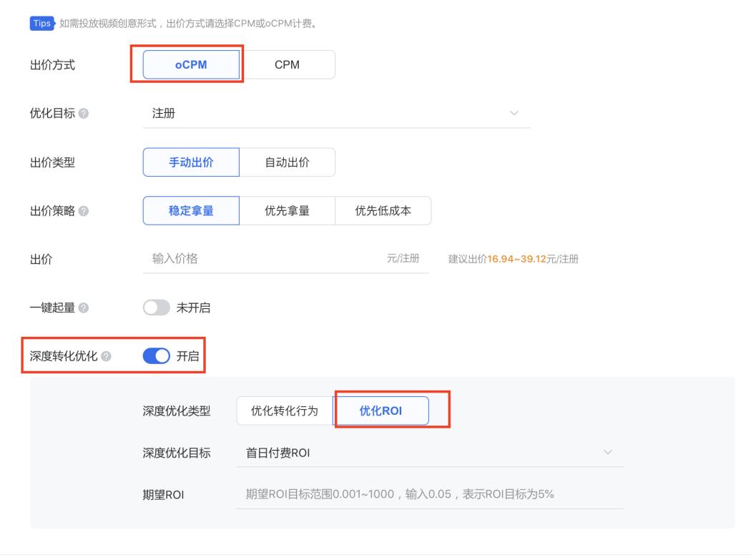This screenshot has width=751, height=560.
Task: Click help icon next to 深度转化优化
Action: coord(107,356)
